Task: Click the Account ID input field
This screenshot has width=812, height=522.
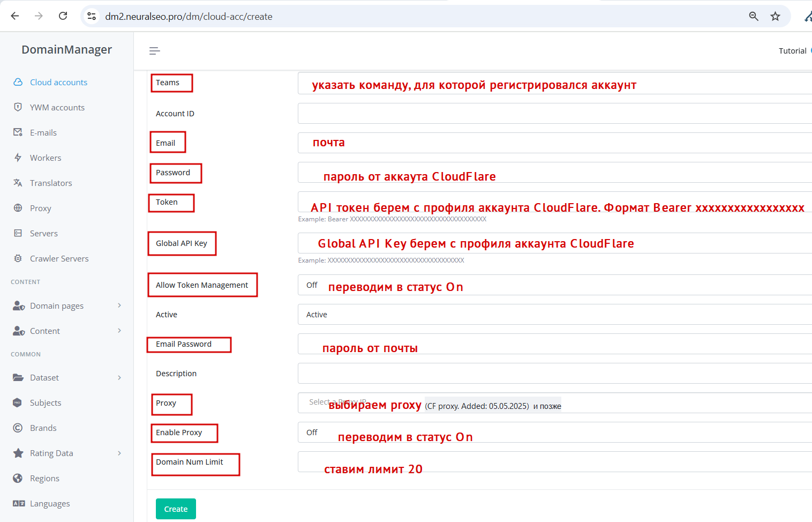Action: [555, 114]
